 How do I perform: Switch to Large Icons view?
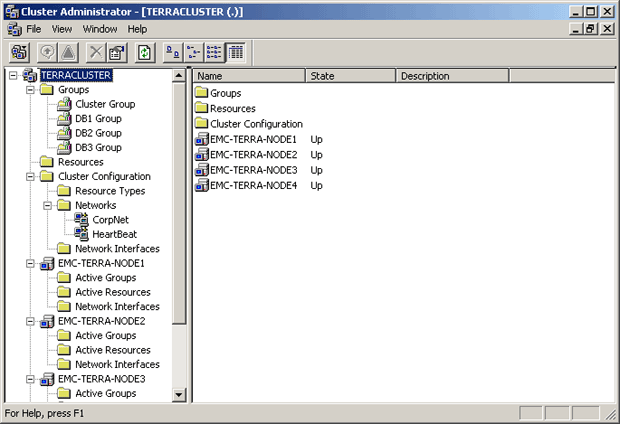point(172,52)
